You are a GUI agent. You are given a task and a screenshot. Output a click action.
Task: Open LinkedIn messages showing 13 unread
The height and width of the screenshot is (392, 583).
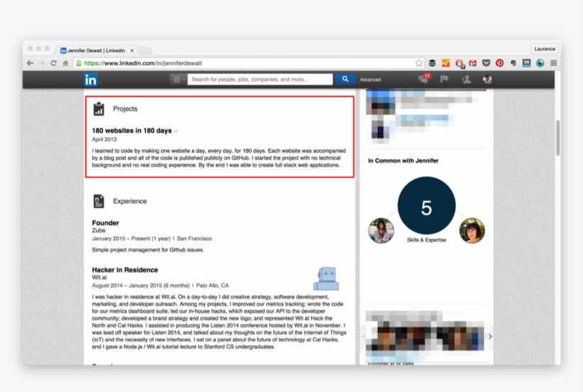(x=424, y=78)
